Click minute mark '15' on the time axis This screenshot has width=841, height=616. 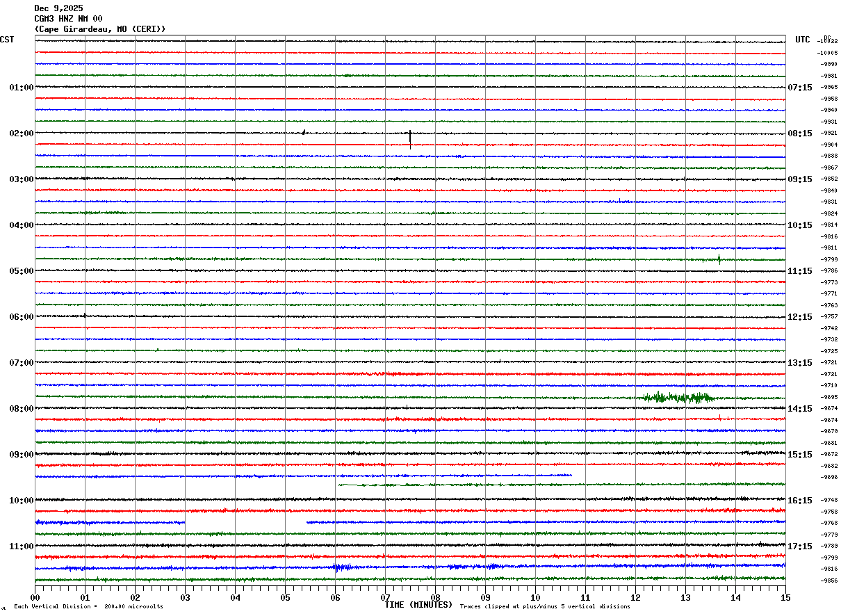(x=785, y=597)
